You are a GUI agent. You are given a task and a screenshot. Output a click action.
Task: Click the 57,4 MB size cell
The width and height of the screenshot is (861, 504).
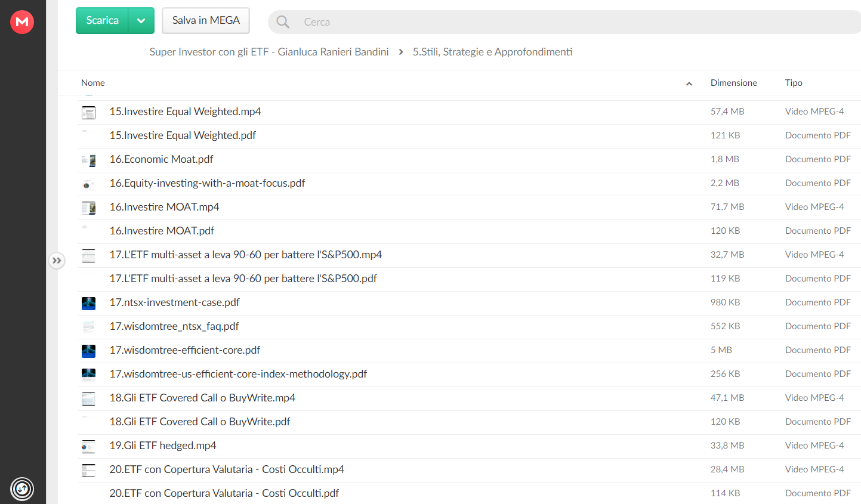pyautogui.click(x=727, y=112)
